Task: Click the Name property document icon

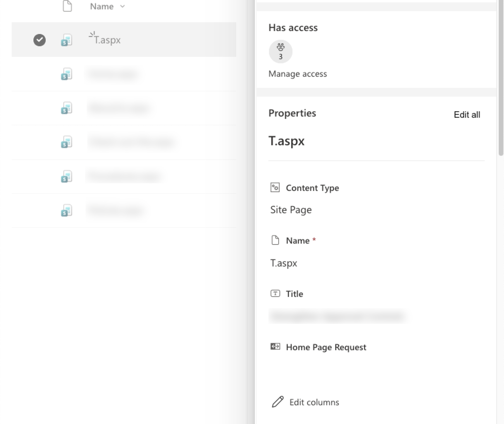Action: 275,240
